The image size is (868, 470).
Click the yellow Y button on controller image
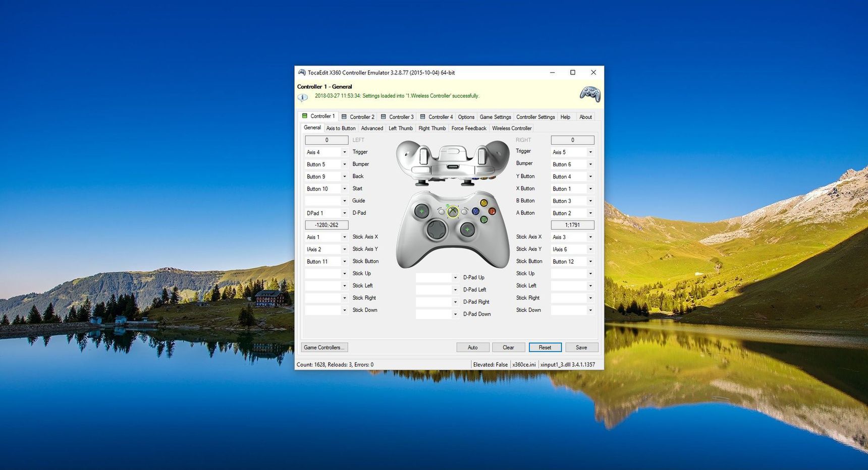483,203
